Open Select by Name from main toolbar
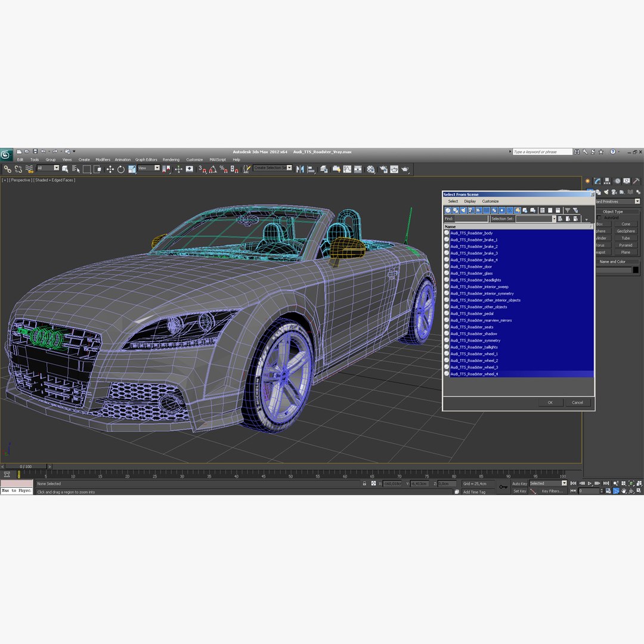The width and height of the screenshot is (644, 644). click(x=76, y=169)
